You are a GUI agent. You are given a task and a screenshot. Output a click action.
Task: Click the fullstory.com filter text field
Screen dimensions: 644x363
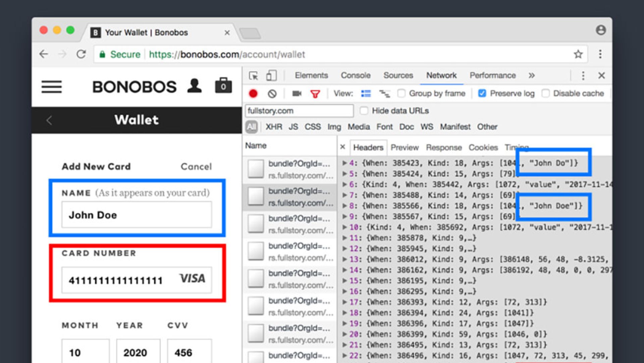pos(299,111)
